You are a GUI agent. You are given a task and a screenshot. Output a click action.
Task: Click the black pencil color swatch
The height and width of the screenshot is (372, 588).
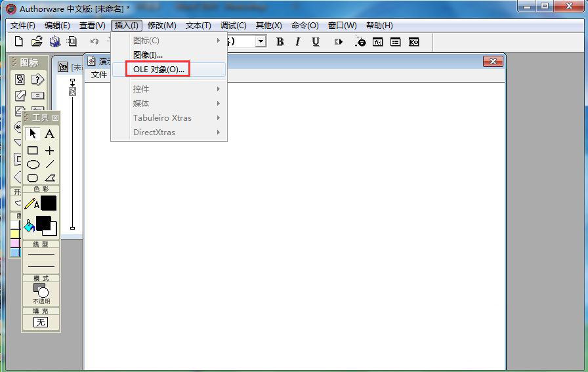(49, 203)
